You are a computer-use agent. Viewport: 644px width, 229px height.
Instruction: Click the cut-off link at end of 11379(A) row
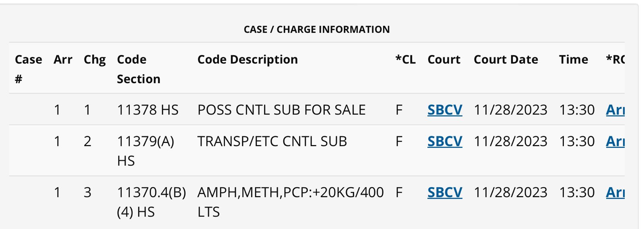pyautogui.click(x=615, y=141)
